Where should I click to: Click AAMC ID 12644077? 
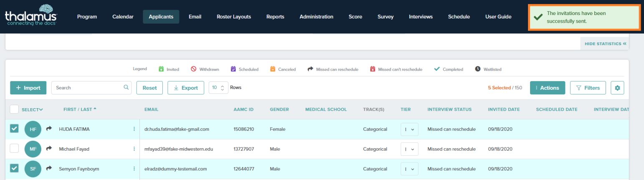(x=244, y=169)
